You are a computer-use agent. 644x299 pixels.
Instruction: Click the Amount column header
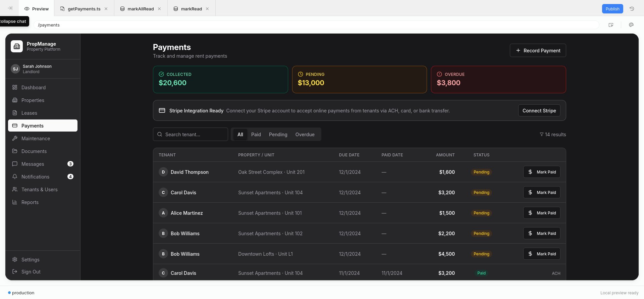coord(445,155)
